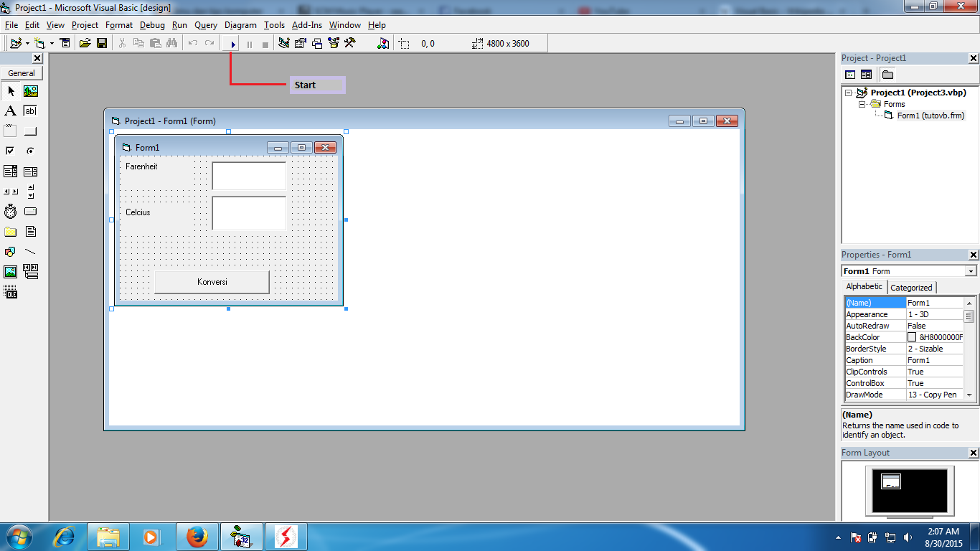Select the Image control tool

pos(11,272)
